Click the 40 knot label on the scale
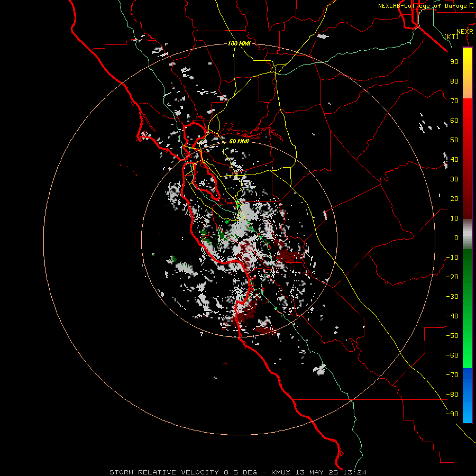 [454, 159]
